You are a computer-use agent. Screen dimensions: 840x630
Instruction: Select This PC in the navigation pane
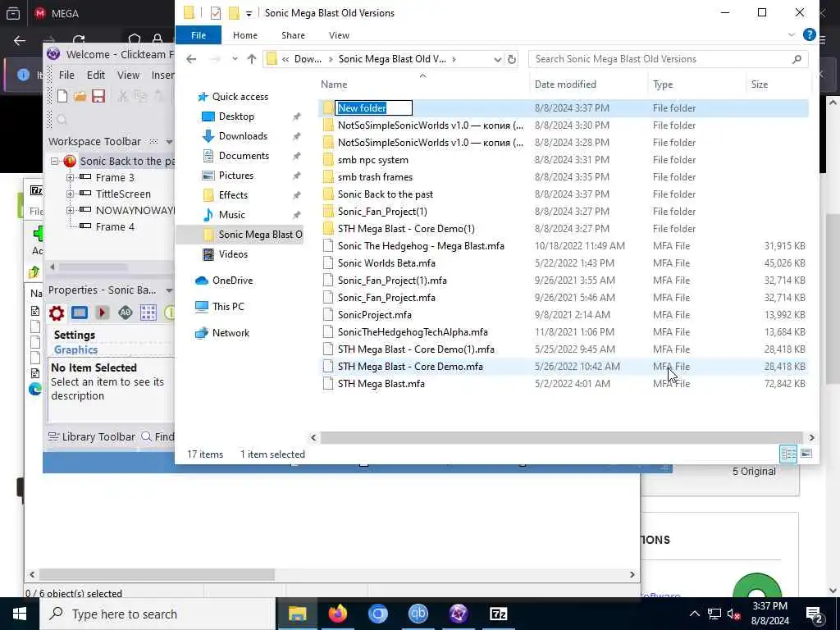click(x=228, y=307)
